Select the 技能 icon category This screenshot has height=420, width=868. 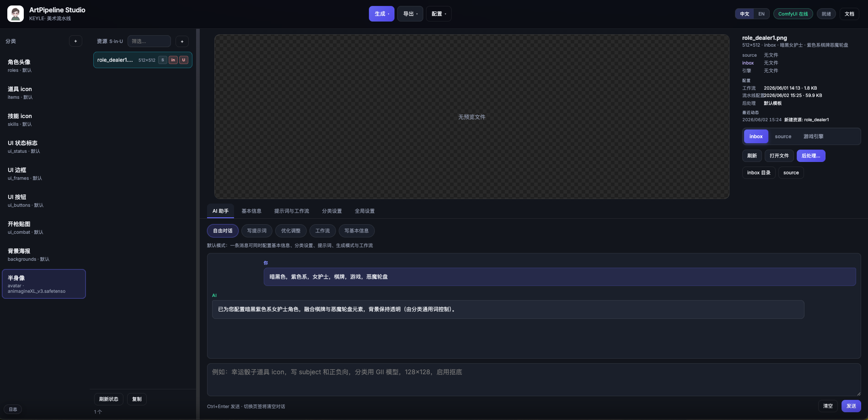44,120
